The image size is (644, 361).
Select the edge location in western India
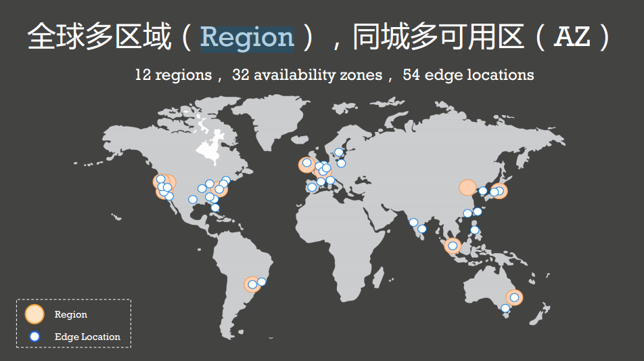(x=413, y=222)
